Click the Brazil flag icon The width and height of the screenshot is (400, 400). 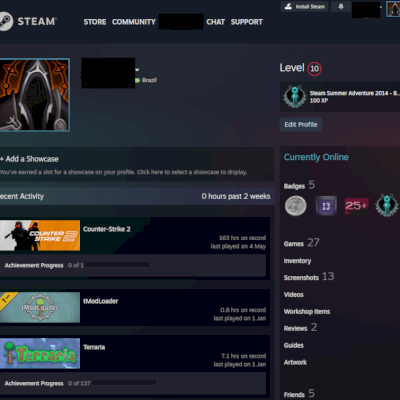click(x=137, y=80)
